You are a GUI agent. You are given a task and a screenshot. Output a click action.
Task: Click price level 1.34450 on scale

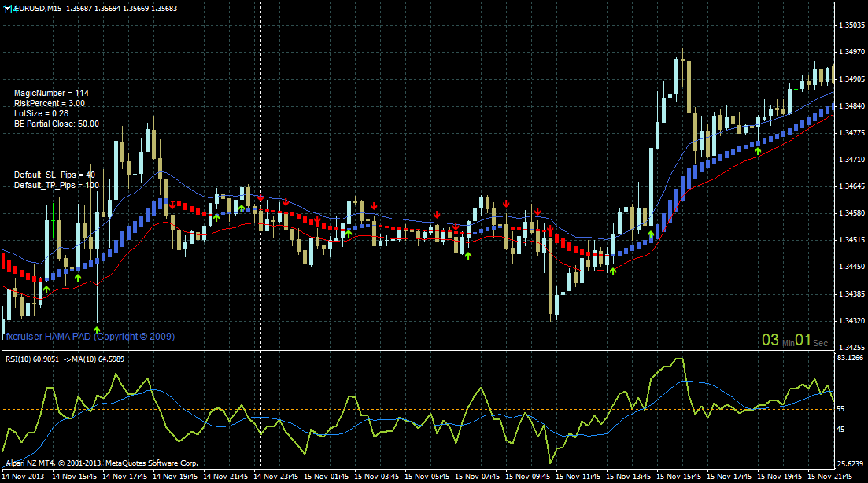tap(851, 267)
